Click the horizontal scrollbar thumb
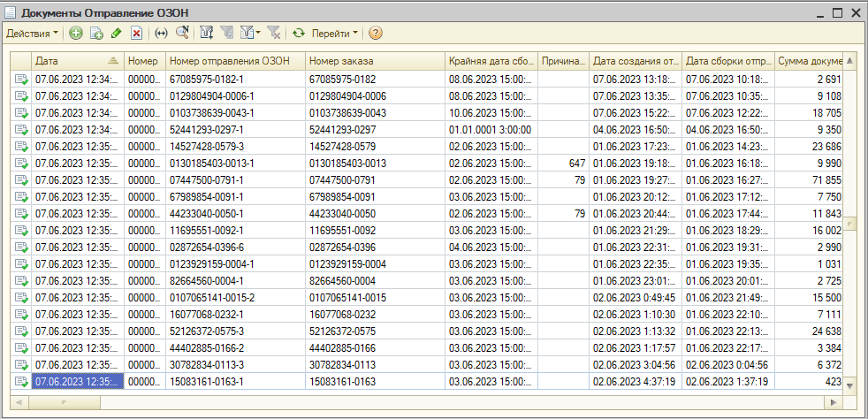Screen dimensions: 868x419 64,402
